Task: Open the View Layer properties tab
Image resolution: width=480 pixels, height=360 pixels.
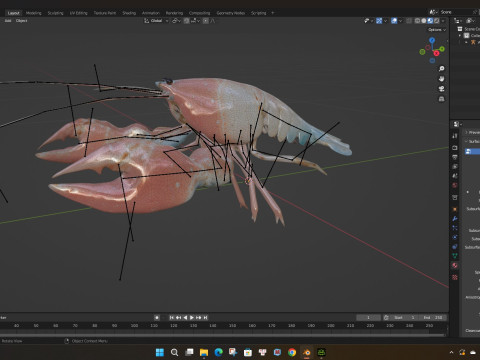Action: [x=455, y=166]
